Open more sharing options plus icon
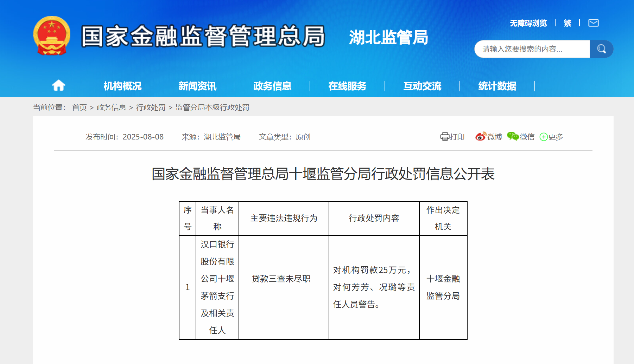 [x=544, y=137]
